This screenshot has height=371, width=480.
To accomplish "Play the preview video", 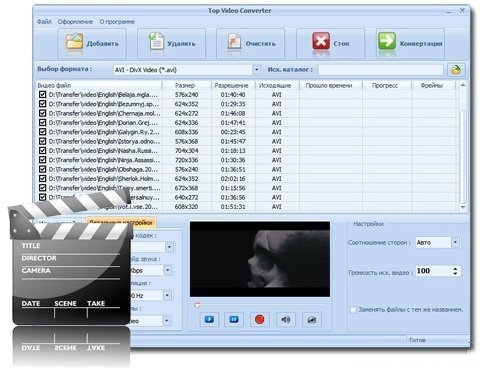I will [x=209, y=319].
